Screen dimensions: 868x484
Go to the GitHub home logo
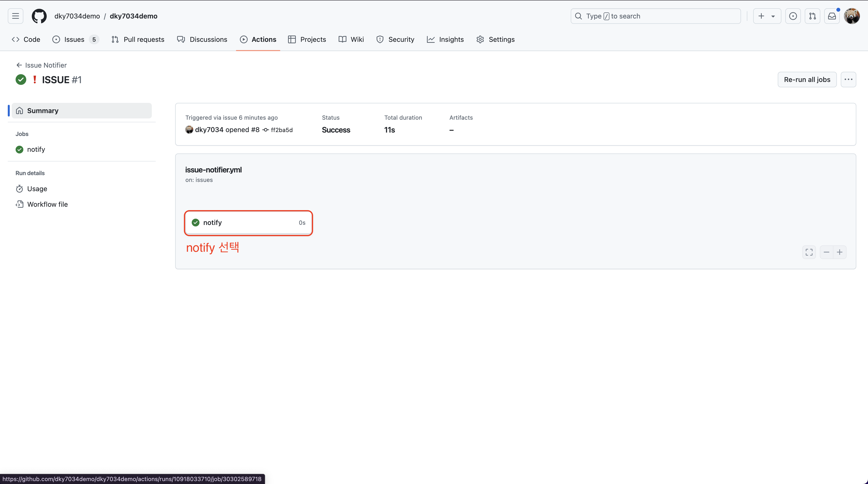39,16
